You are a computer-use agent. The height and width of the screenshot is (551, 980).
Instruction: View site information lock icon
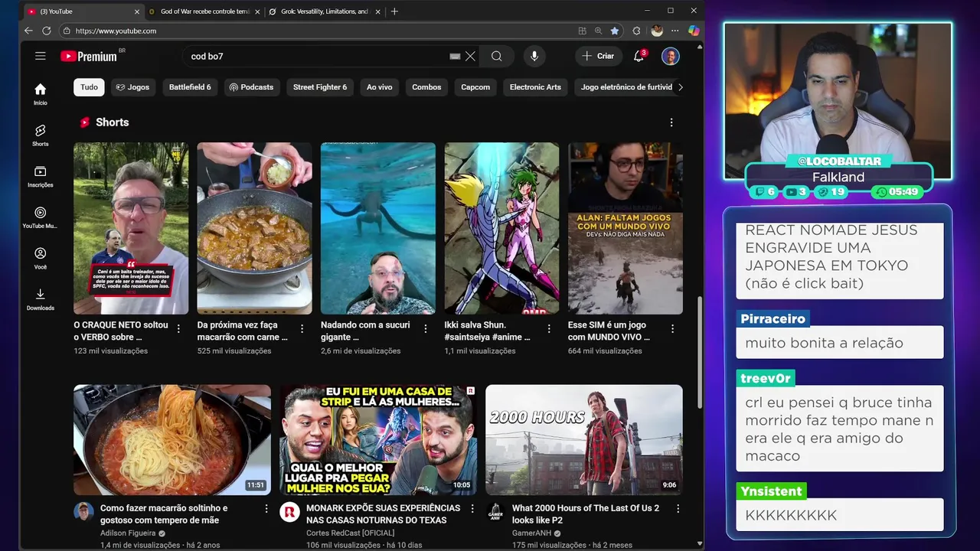(67, 31)
